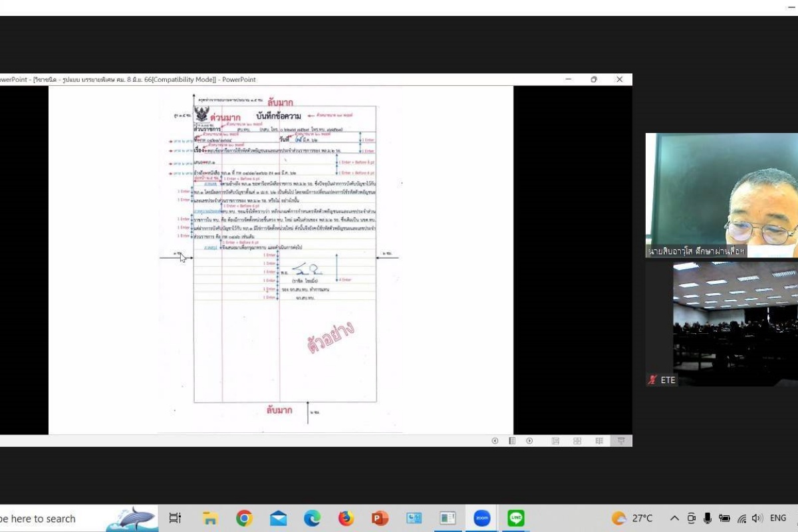Go to the previous slide in PowerPoint
Viewport: 798px width, 532px height.
[495, 441]
